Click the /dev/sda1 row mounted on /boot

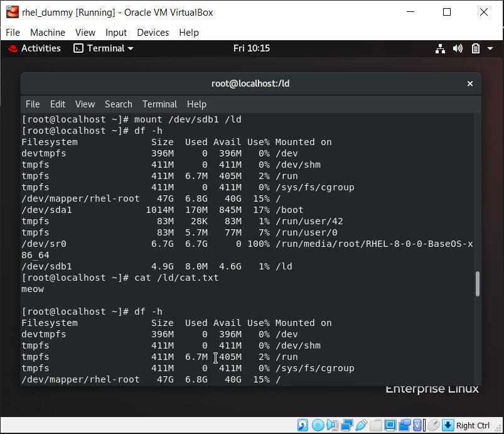(163, 210)
